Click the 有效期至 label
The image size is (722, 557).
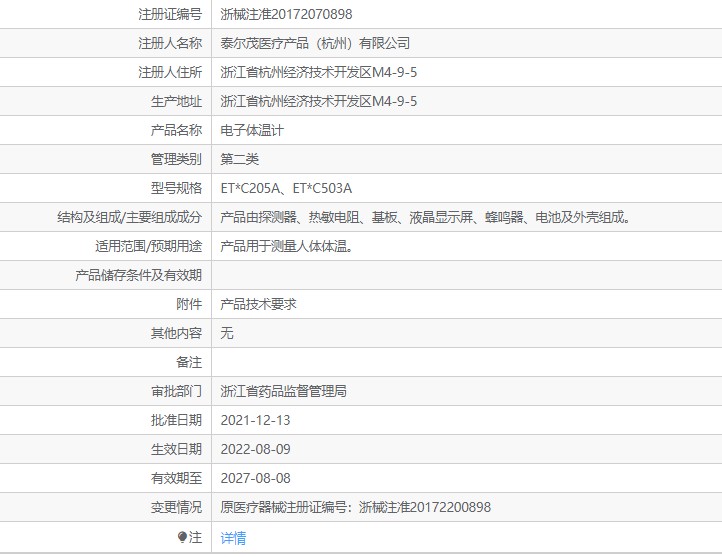176,478
